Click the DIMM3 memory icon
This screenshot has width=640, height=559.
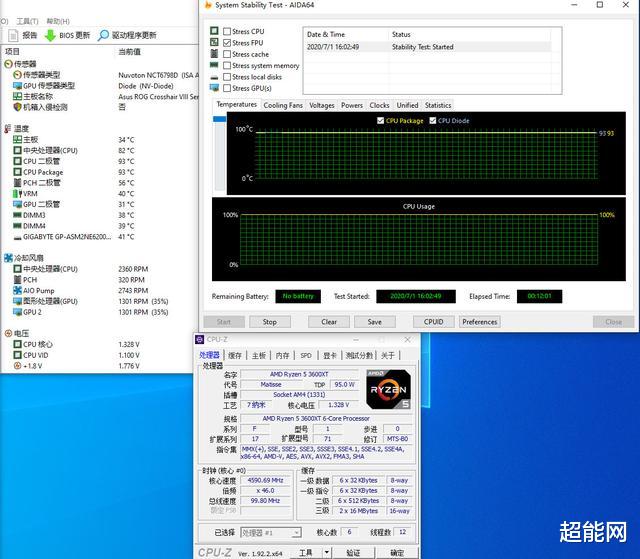[17, 215]
